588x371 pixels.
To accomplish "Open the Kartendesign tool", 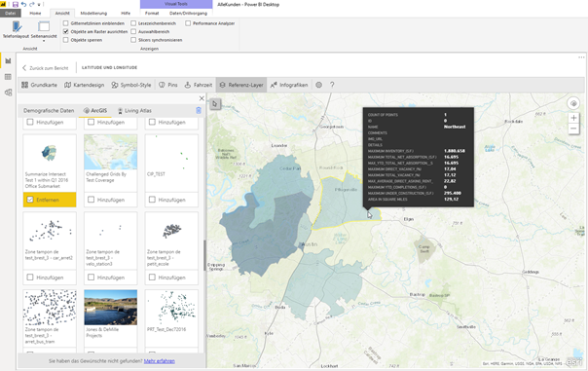I will click(85, 85).
